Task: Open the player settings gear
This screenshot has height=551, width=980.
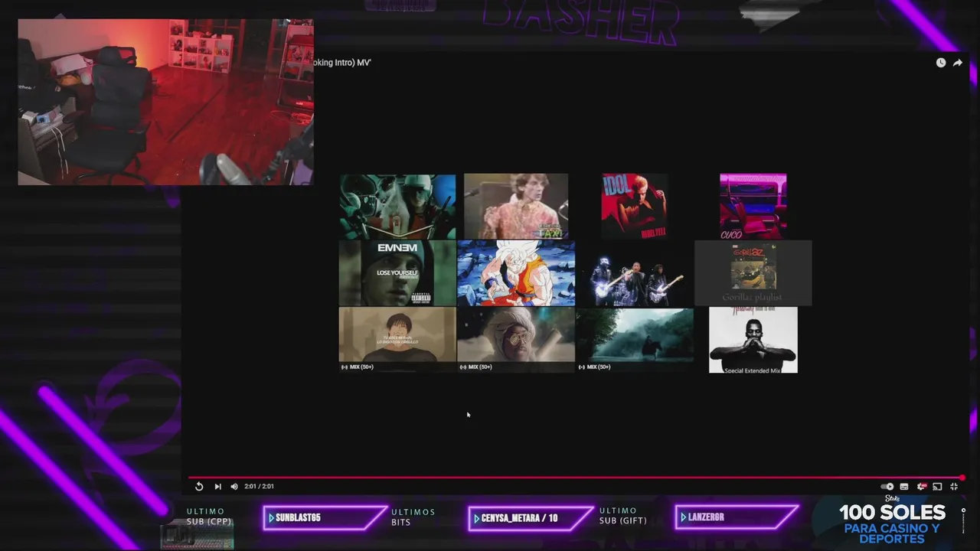Action: pos(921,487)
